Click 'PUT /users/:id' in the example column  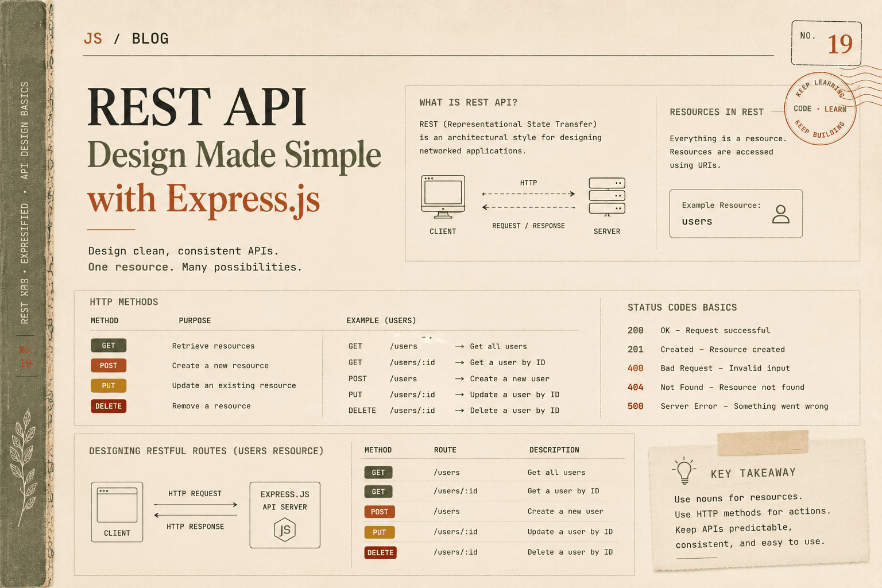pyautogui.click(x=392, y=395)
